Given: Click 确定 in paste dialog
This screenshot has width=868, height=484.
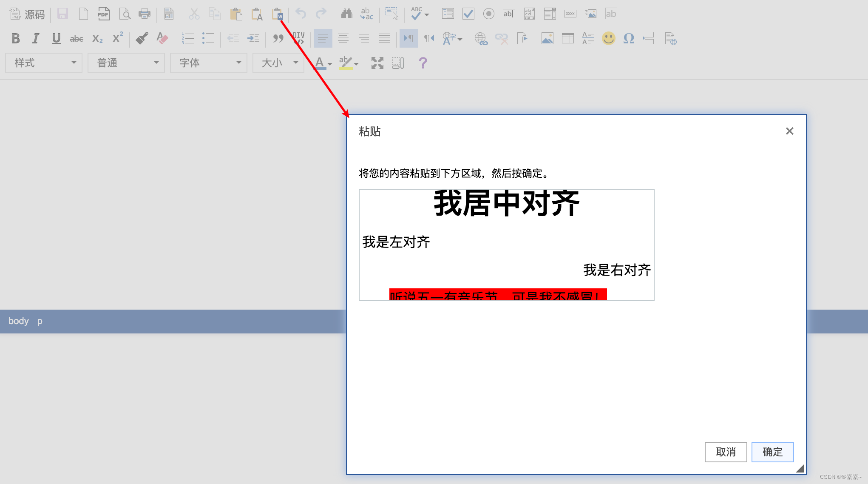Looking at the screenshot, I should pos(772,452).
